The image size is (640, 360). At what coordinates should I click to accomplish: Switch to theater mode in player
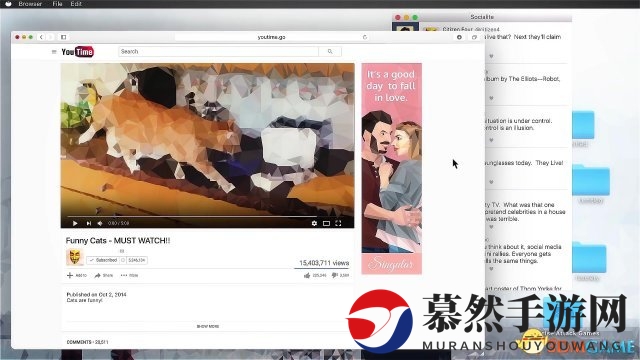(326, 223)
